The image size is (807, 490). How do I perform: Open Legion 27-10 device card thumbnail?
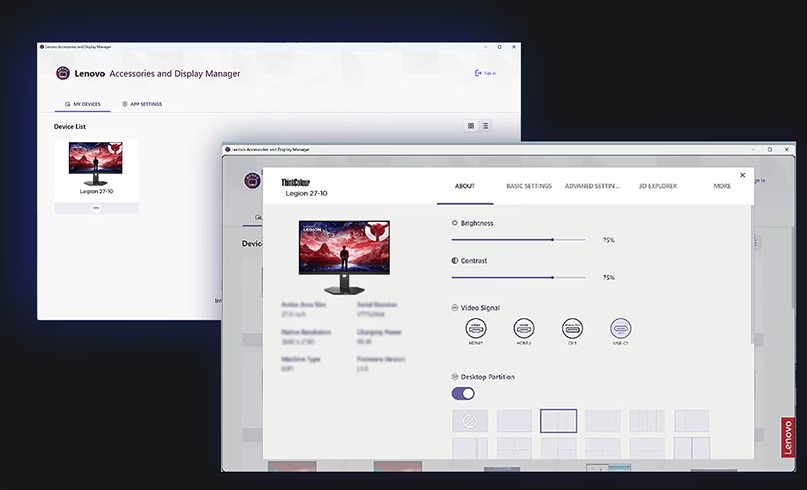(x=96, y=164)
